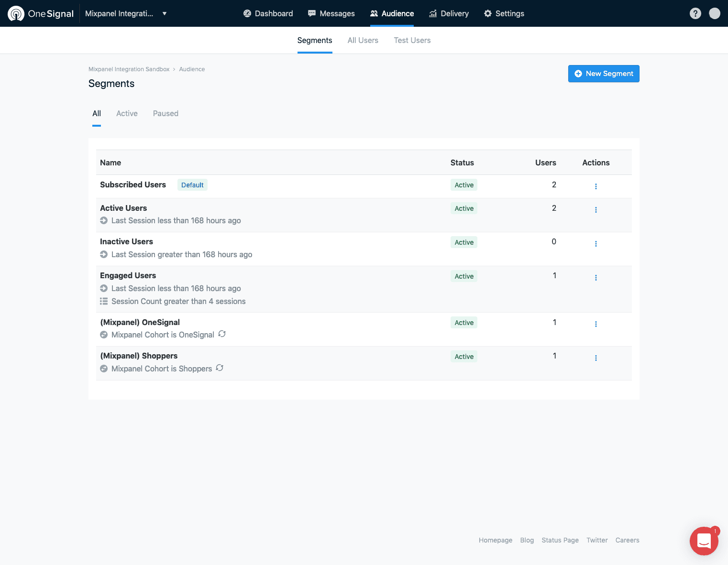728x565 pixels.
Task: Filter segments by Paused tab
Action: [x=165, y=113]
